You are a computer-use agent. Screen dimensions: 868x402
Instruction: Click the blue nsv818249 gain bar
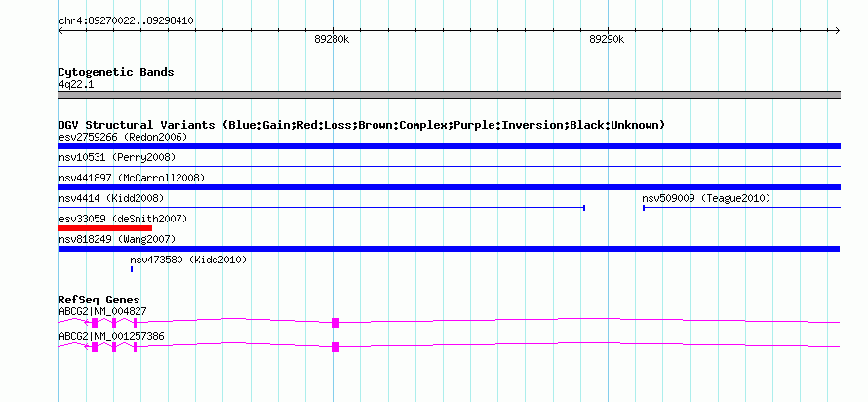point(449,249)
